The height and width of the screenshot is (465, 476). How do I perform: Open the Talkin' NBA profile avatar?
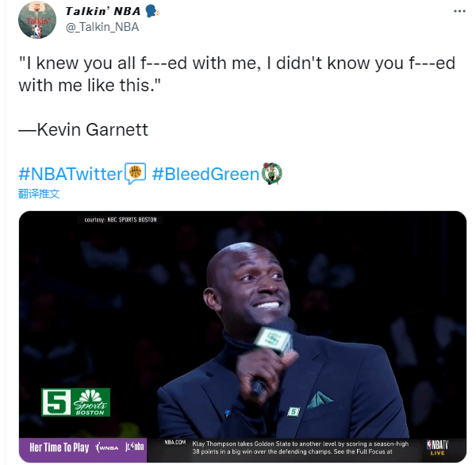(x=37, y=21)
